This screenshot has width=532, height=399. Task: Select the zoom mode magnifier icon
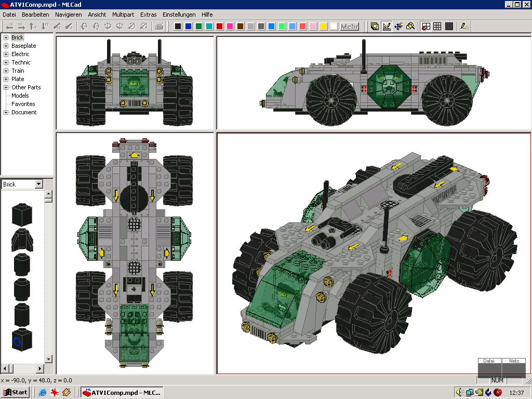click(410, 26)
